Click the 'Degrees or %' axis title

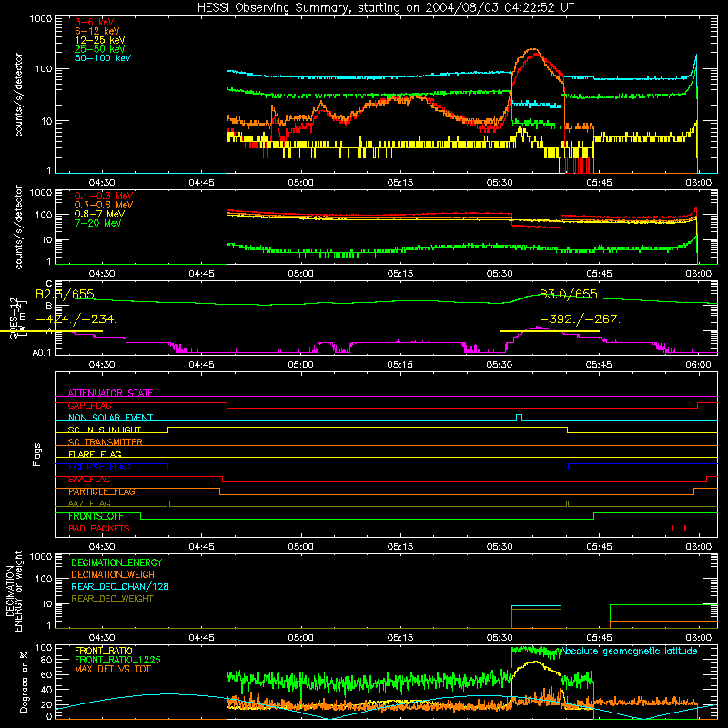(x=24, y=682)
